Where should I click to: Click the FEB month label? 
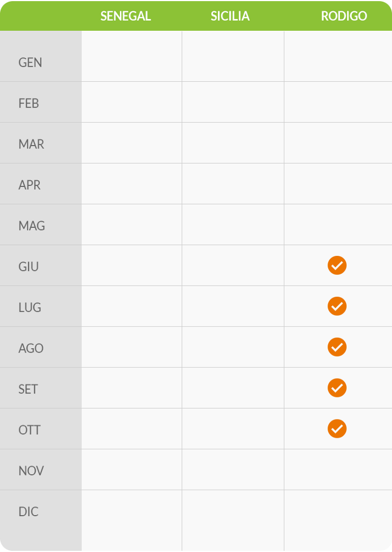pos(29,104)
